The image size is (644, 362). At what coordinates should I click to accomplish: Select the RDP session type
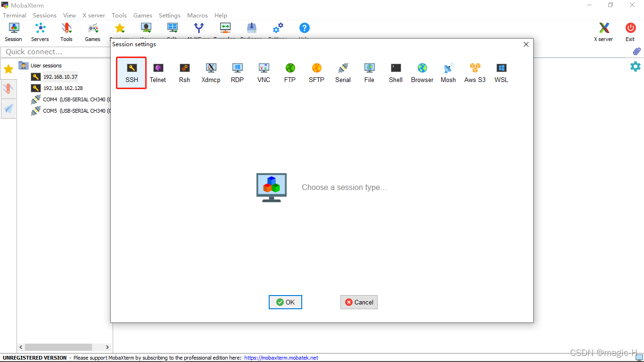coord(237,73)
